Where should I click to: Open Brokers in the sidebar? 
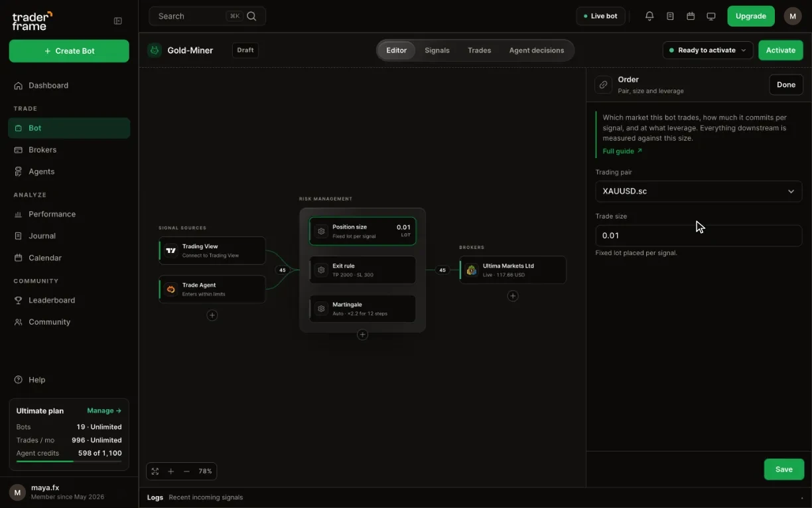point(69,150)
